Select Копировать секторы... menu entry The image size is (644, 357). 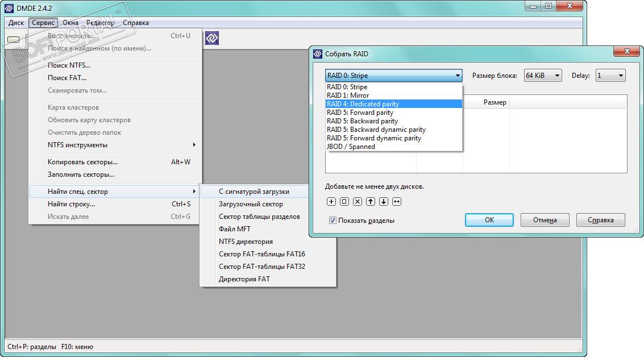pyautogui.click(x=115, y=162)
